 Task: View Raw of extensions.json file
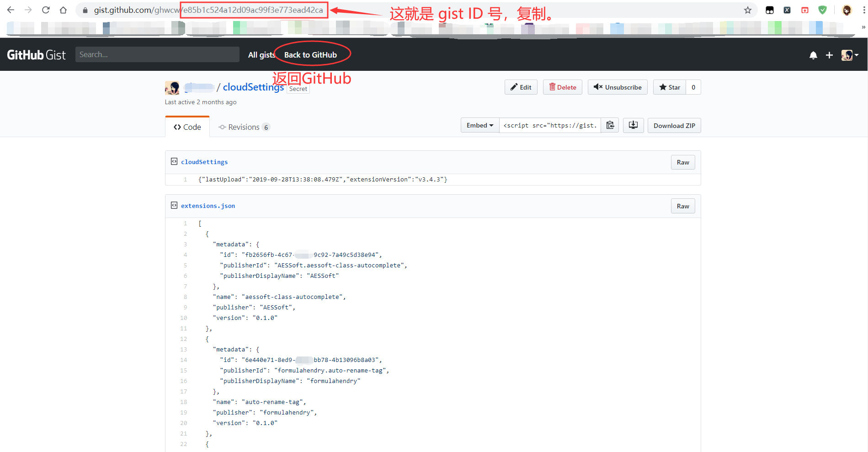[x=683, y=206]
